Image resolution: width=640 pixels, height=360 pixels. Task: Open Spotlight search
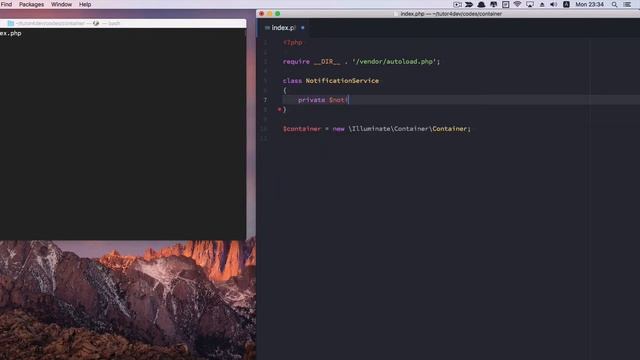click(x=614, y=4)
